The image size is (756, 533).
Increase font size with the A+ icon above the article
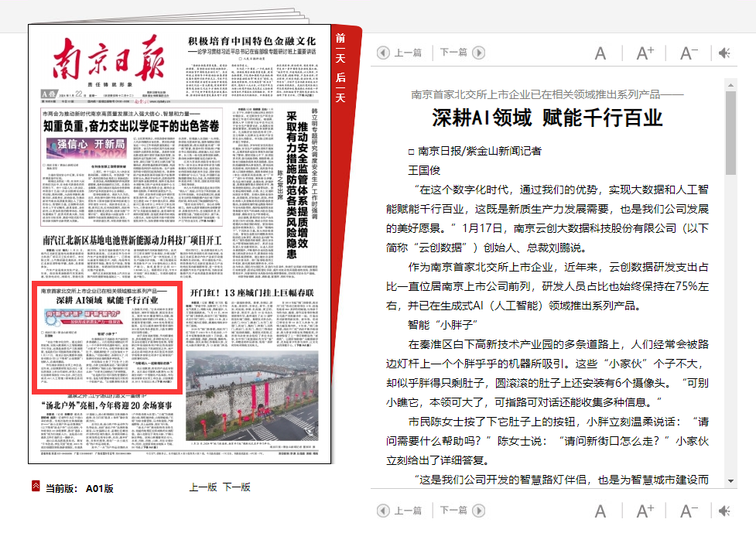pyautogui.click(x=645, y=53)
